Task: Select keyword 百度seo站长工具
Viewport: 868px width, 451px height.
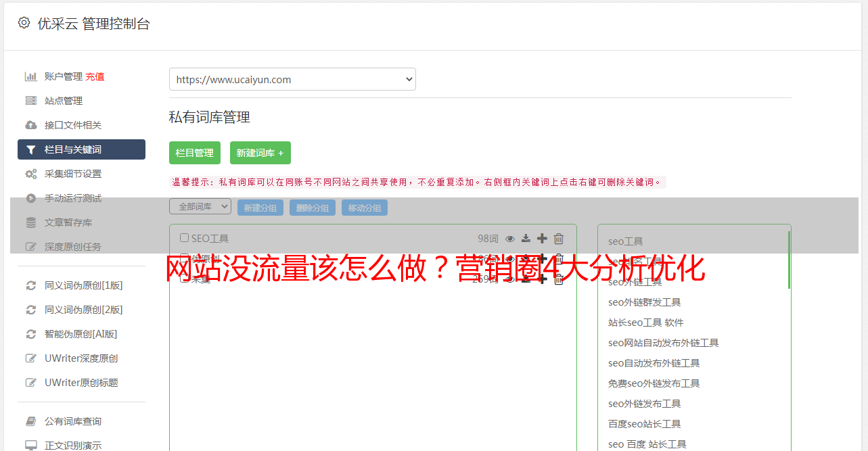Action: click(x=644, y=424)
